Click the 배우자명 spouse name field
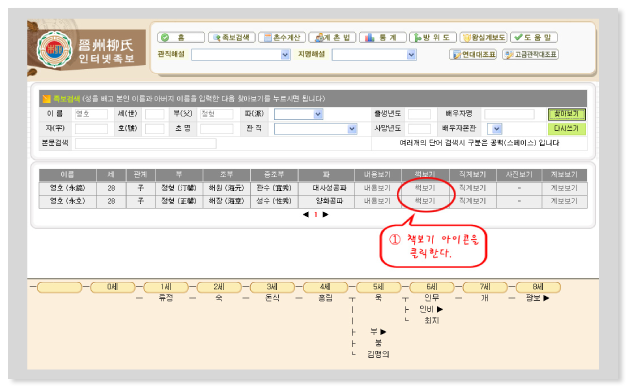Screen dimensions: 629x389 [x=509, y=114]
